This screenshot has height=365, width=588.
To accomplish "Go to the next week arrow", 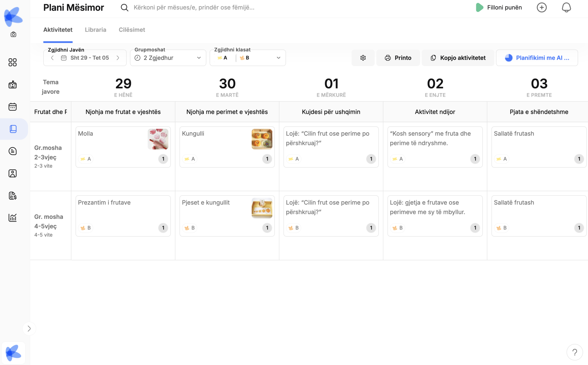I will tap(118, 58).
